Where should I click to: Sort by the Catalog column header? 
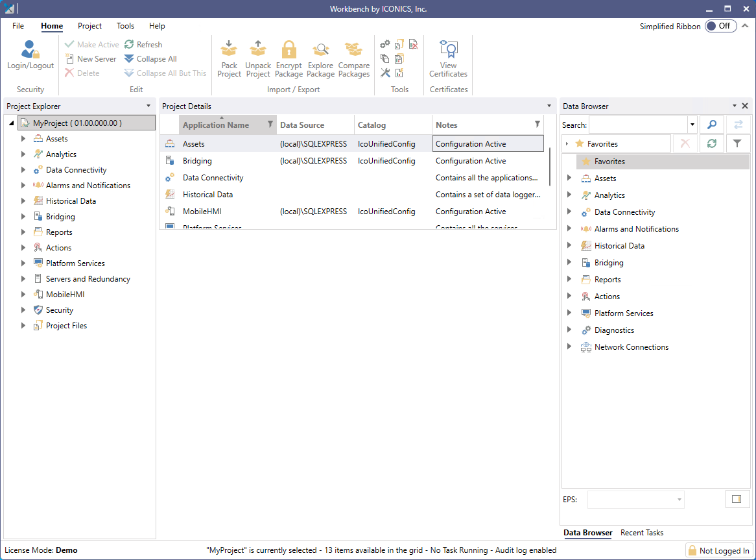pyautogui.click(x=393, y=125)
